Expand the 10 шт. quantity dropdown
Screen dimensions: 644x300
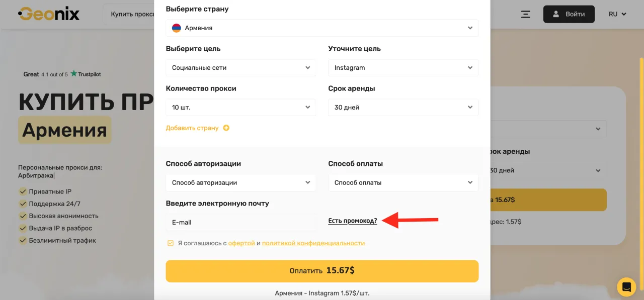[x=241, y=108]
